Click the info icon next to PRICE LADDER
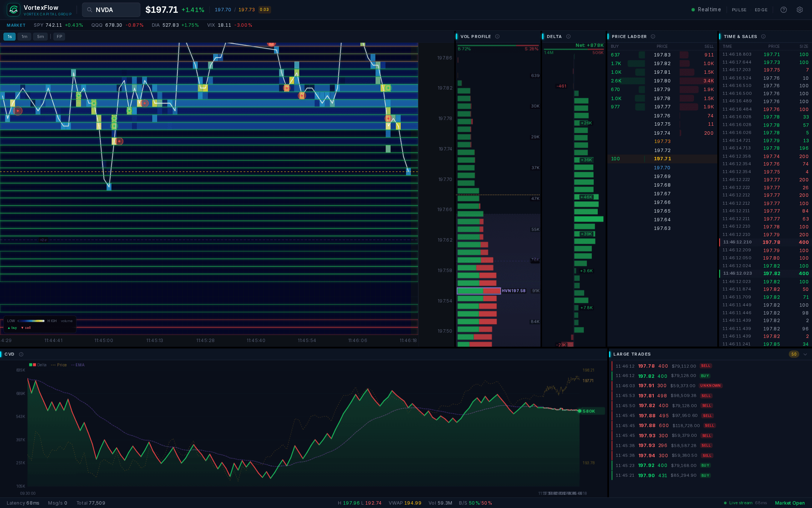Viewport: 812px width, 508px height. point(653,37)
